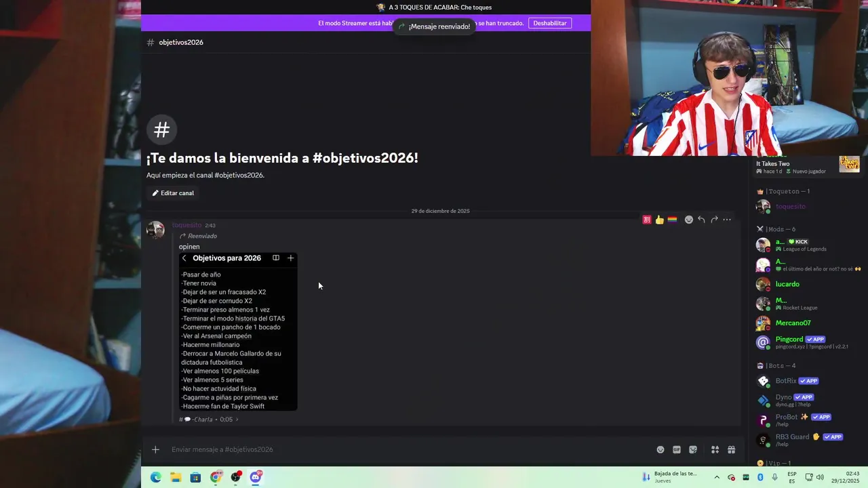Screen dimensions: 868x488
Task: Open the more options menu of the message
Action: [x=727, y=220]
